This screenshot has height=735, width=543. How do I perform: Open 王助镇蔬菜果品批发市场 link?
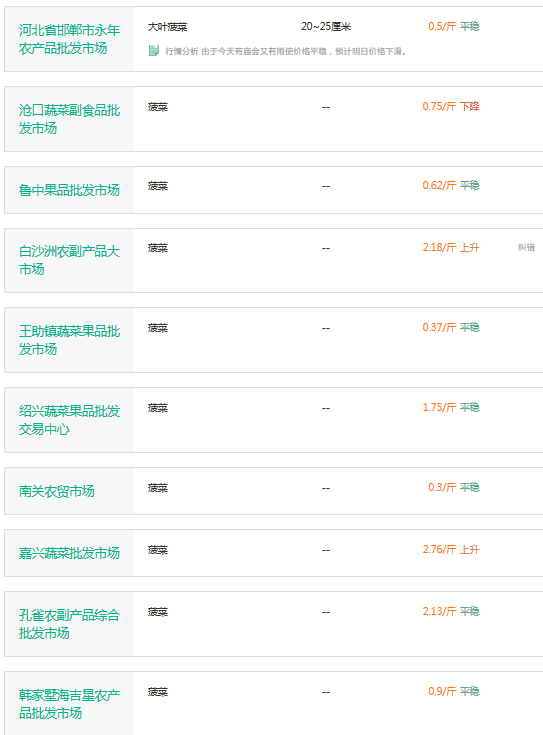click(69, 340)
